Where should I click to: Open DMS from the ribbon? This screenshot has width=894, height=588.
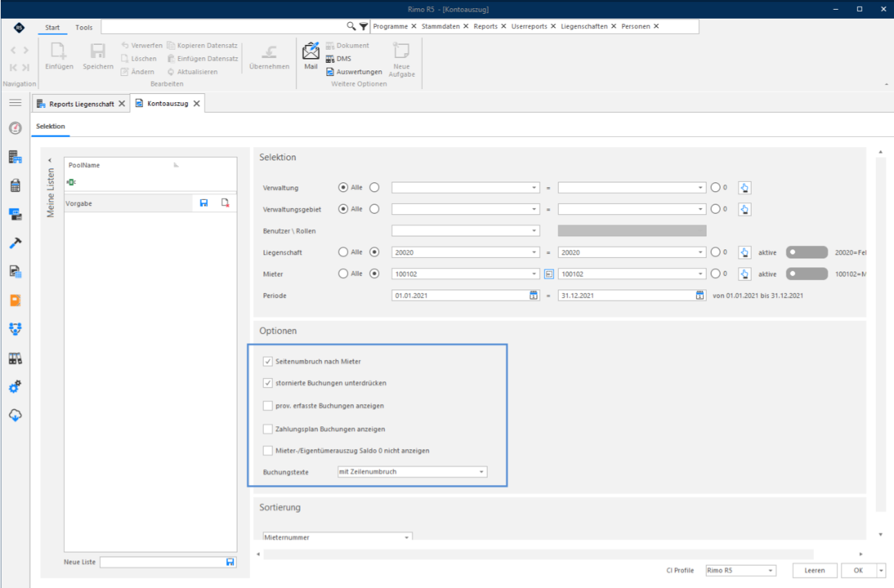(339, 59)
